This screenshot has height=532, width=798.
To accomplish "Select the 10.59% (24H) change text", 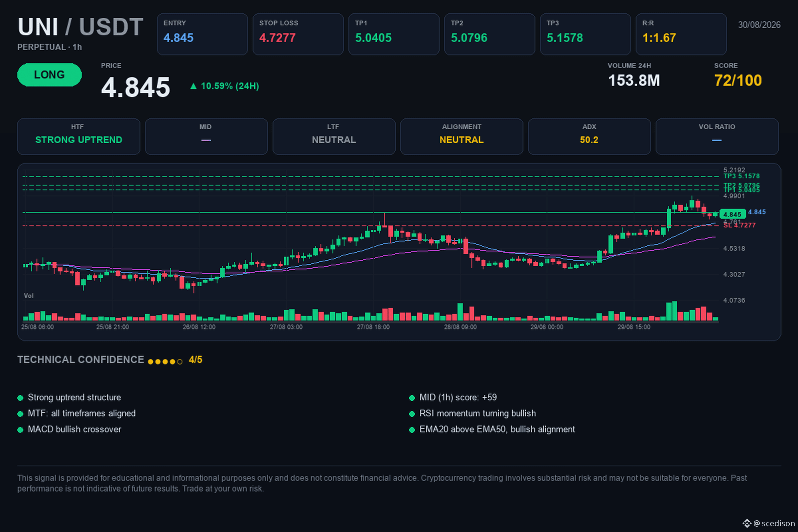I will click(x=230, y=86).
